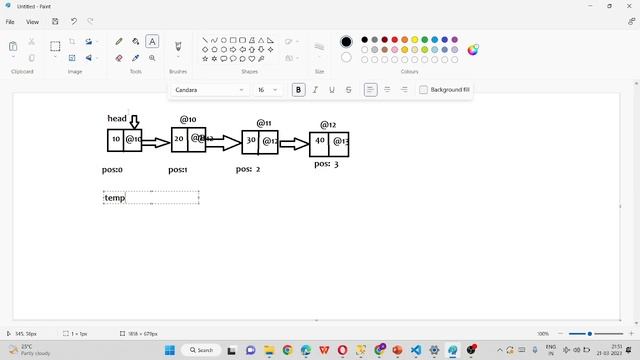Open the View menu
Screen dimensions: 640x360
coord(32,22)
